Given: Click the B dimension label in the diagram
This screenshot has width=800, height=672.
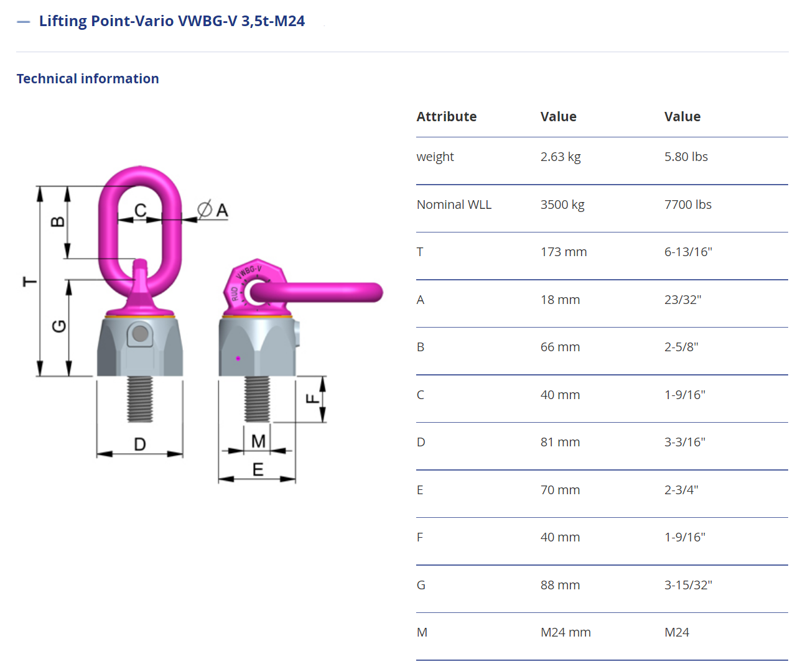Looking at the screenshot, I should [57, 221].
